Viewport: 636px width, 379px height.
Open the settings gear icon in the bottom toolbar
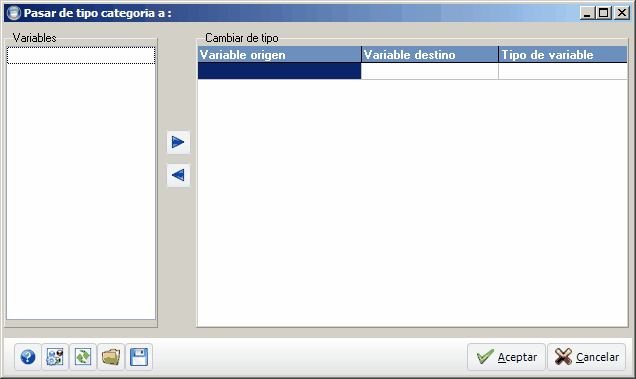click(x=55, y=357)
